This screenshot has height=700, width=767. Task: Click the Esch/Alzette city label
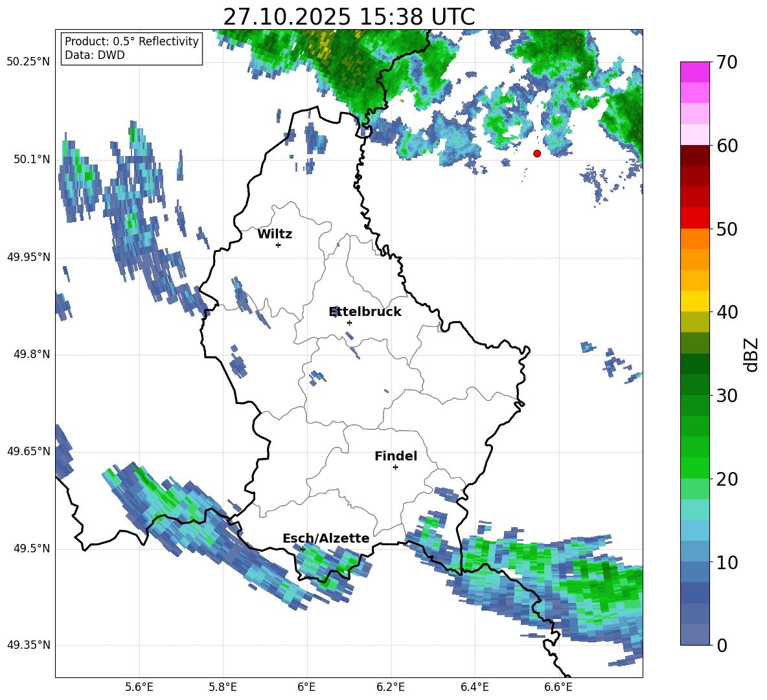(326, 538)
